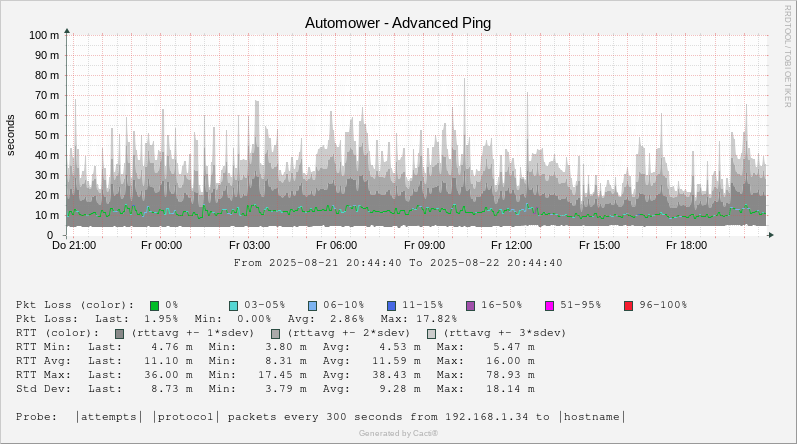Click Std Dev Max value 18.14 m

[510, 389]
